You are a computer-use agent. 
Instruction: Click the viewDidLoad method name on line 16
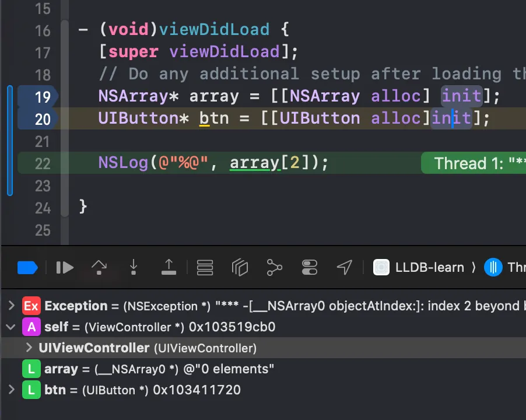pos(214,30)
